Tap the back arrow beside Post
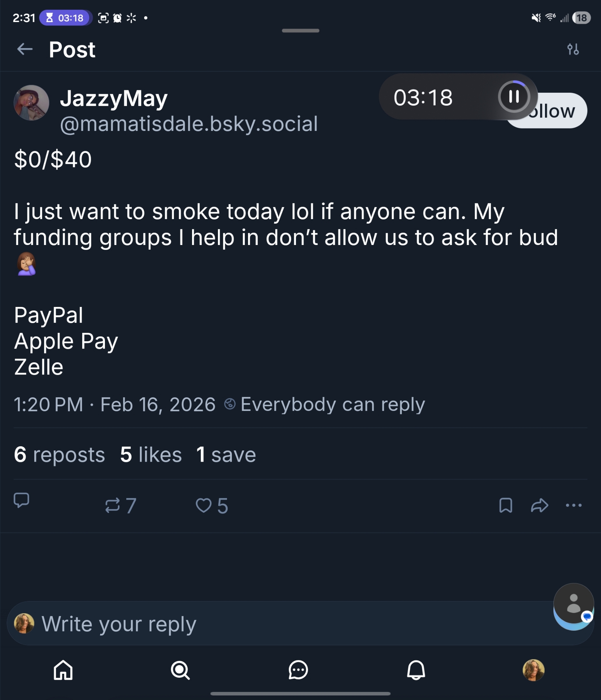 (x=25, y=49)
